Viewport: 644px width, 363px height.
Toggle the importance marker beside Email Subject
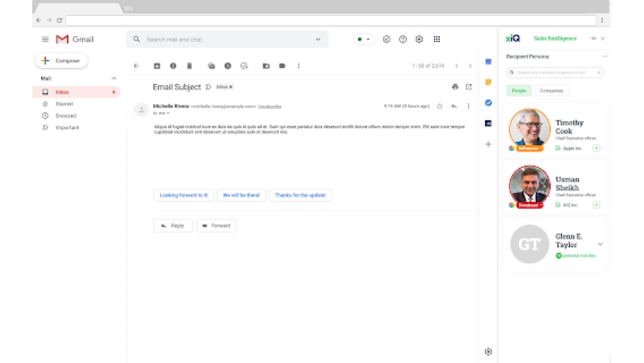[x=208, y=87]
